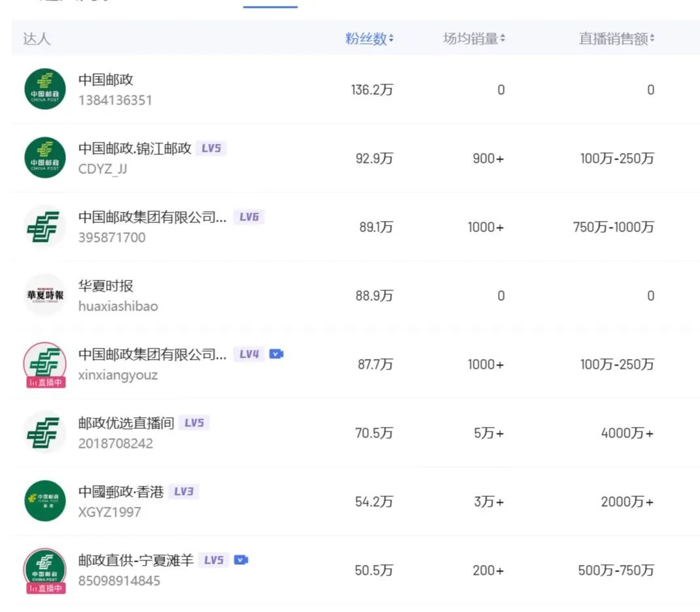Open 中国邮政集团有限公司 LV4 name link
Screen dimensions: 700x612
click(x=152, y=354)
